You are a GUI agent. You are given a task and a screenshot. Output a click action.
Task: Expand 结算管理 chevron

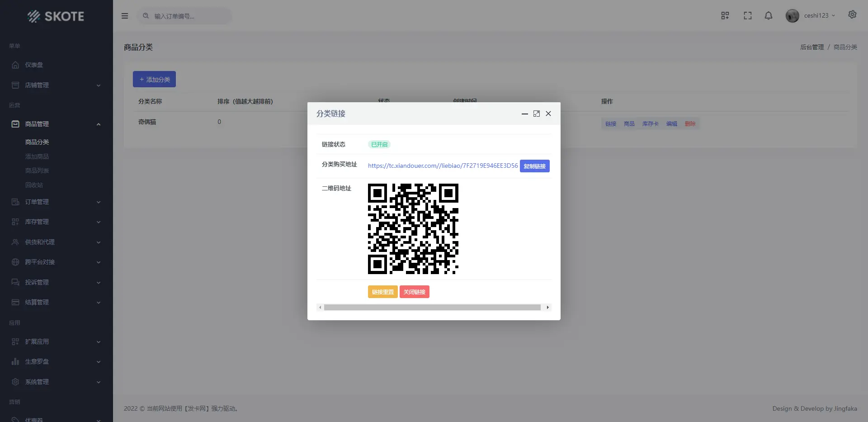tap(99, 303)
